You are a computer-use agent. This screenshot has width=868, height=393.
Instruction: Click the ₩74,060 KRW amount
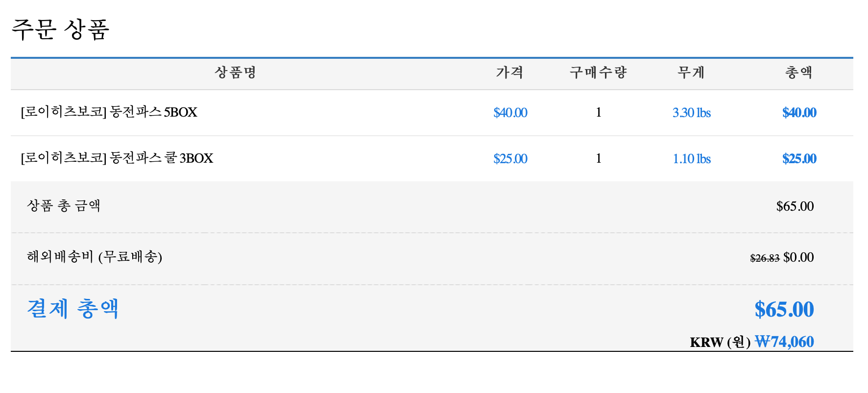(x=784, y=342)
